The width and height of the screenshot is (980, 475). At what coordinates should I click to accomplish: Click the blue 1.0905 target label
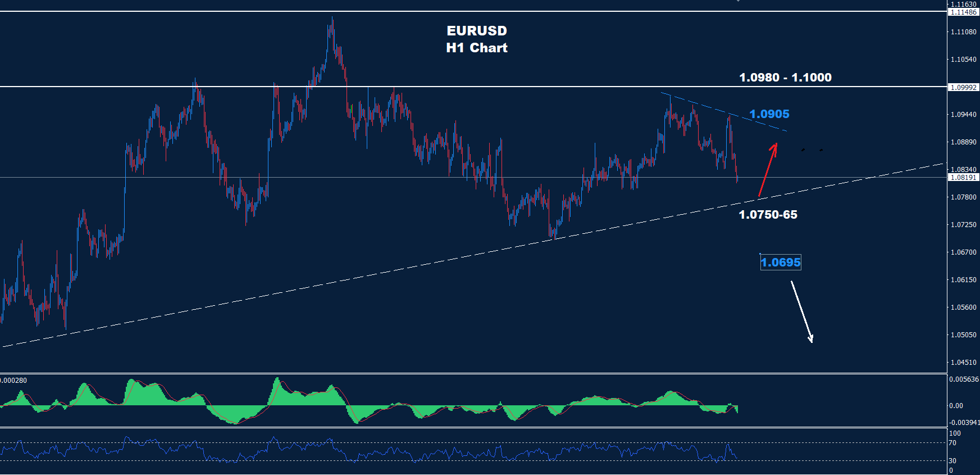(769, 114)
